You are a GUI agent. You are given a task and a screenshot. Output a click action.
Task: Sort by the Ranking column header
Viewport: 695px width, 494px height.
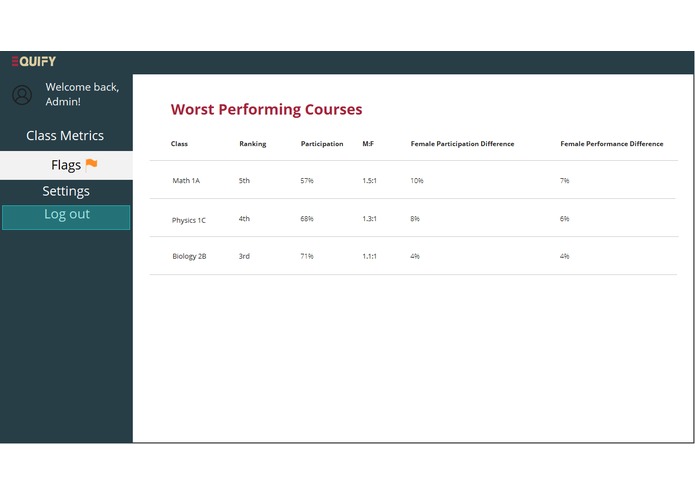[x=253, y=144]
